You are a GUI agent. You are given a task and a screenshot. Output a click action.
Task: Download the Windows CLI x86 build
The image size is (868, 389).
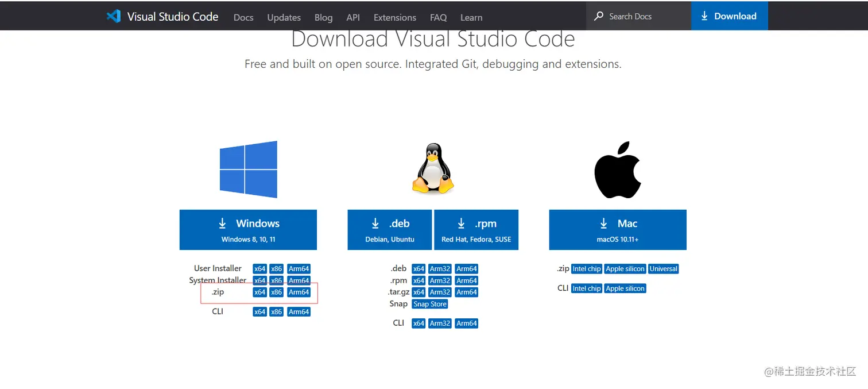point(277,312)
